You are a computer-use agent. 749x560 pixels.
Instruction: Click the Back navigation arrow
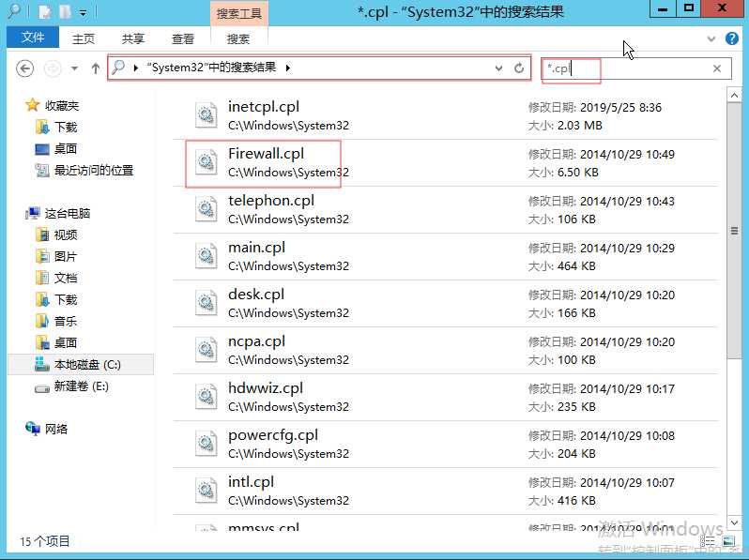tap(24, 68)
